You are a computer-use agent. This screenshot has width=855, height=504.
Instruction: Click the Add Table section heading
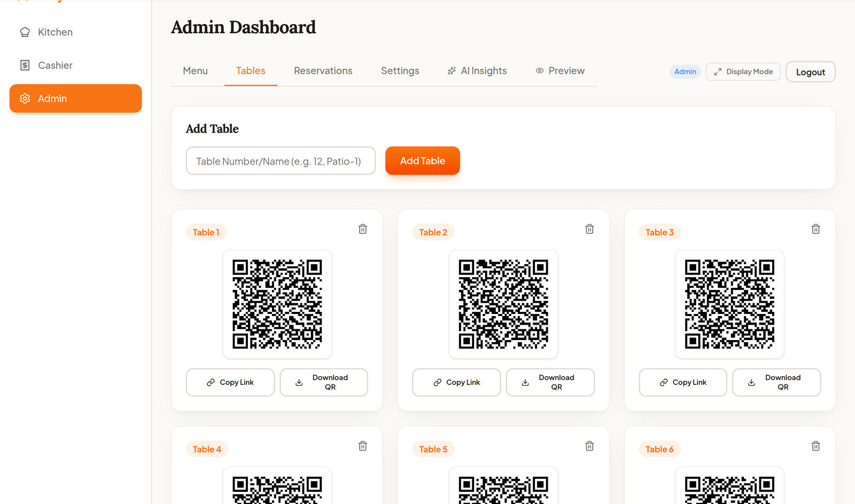[212, 129]
